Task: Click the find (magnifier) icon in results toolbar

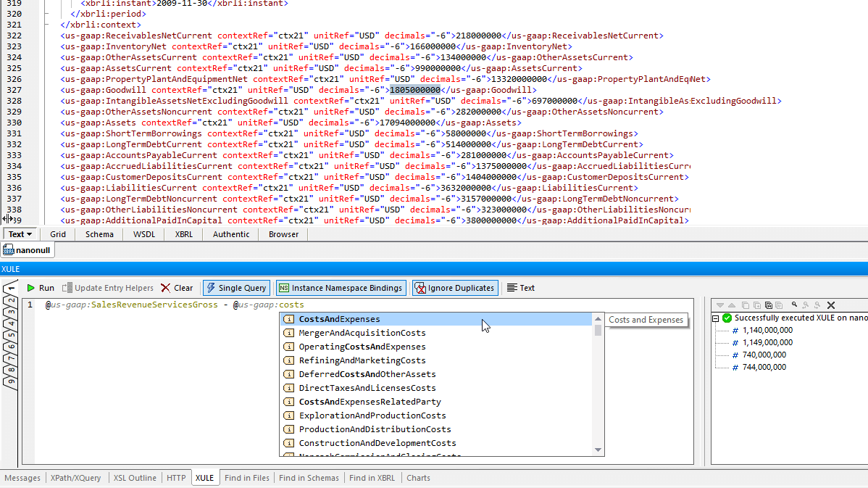Action: pyautogui.click(x=794, y=305)
